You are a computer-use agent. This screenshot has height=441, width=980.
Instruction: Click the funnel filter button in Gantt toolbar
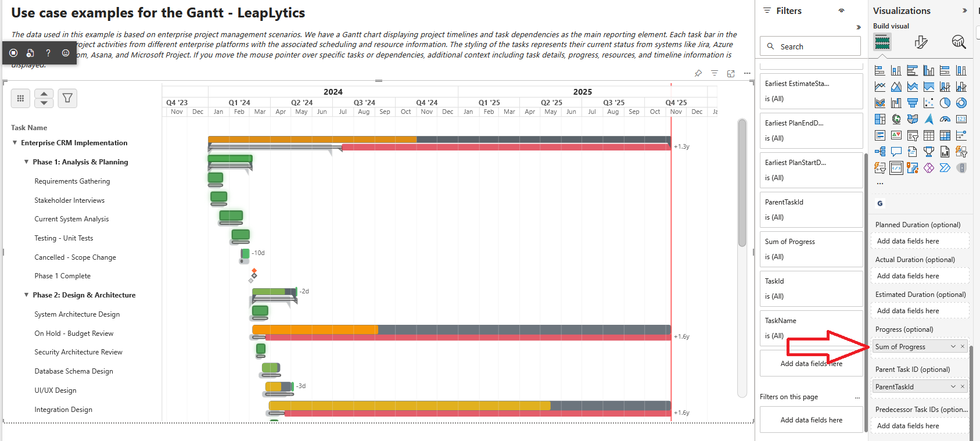tap(67, 98)
